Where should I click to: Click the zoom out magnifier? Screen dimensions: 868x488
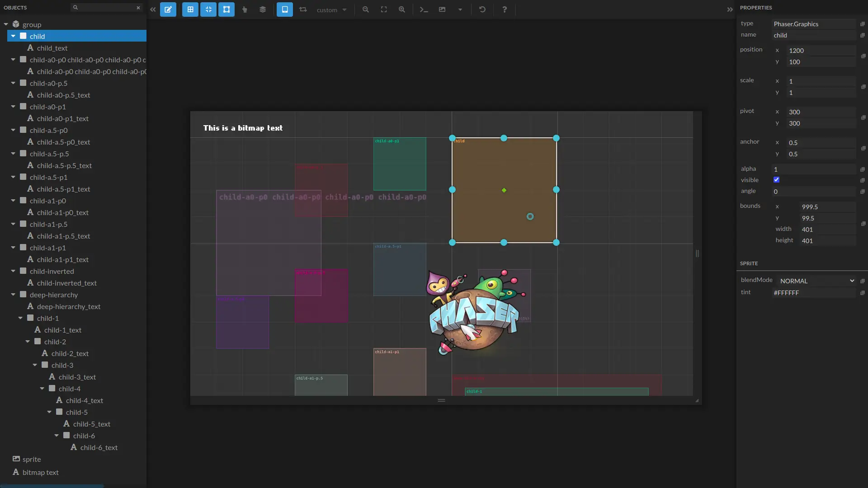[x=366, y=9]
